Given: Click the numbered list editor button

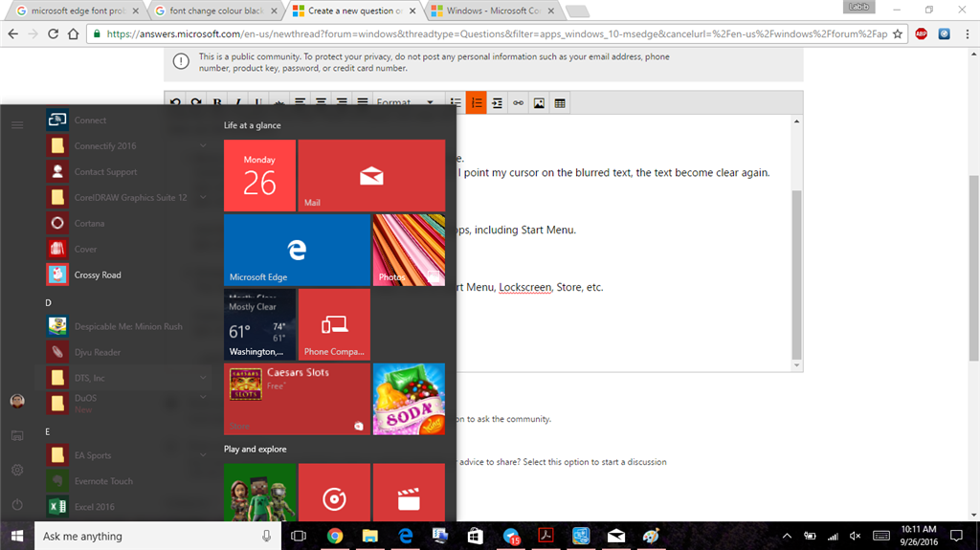Looking at the screenshot, I should pos(477,103).
